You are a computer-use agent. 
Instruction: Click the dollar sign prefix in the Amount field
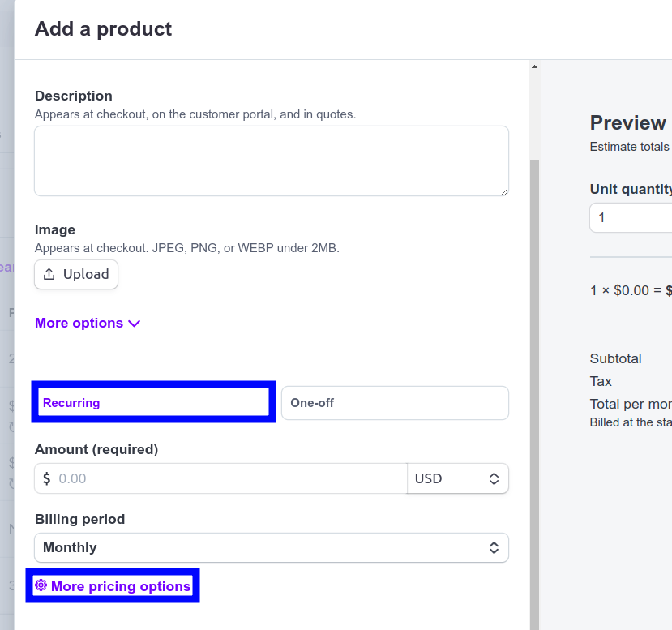point(48,478)
